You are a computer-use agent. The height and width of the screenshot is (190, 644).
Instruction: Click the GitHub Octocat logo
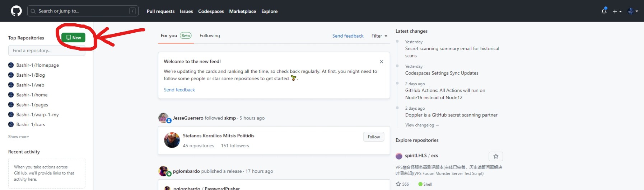point(16,11)
